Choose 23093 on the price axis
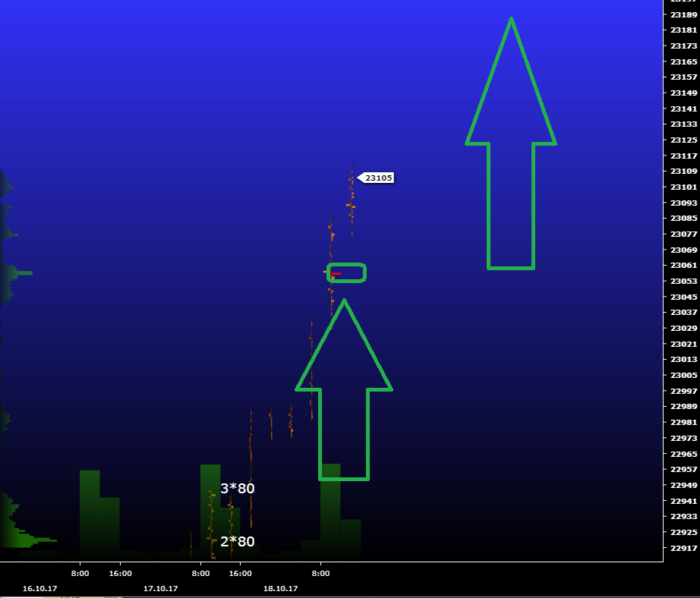The height and width of the screenshot is (598, 700). (x=683, y=203)
